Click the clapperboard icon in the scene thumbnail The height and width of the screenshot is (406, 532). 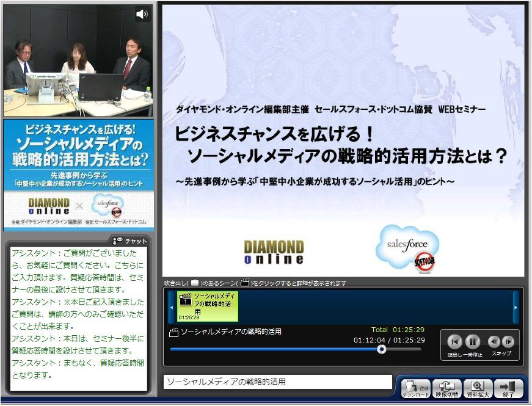(x=185, y=299)
